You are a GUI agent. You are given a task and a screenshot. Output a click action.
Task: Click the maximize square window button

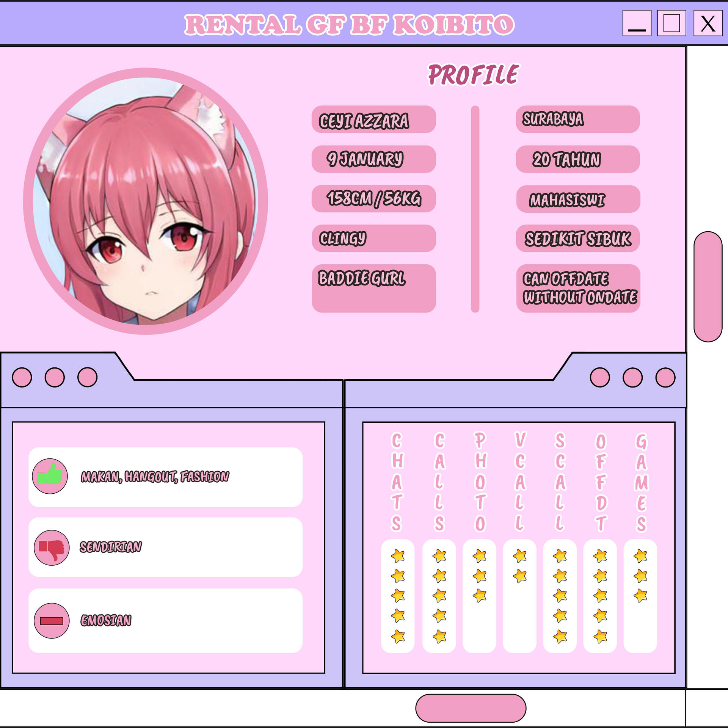coord(671,23)
